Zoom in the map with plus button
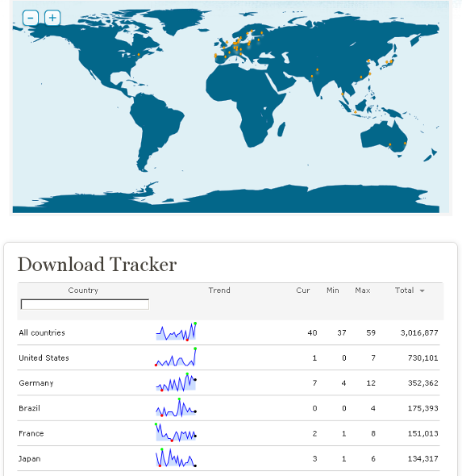Screen dimensions: 462x476 point(52,18)
